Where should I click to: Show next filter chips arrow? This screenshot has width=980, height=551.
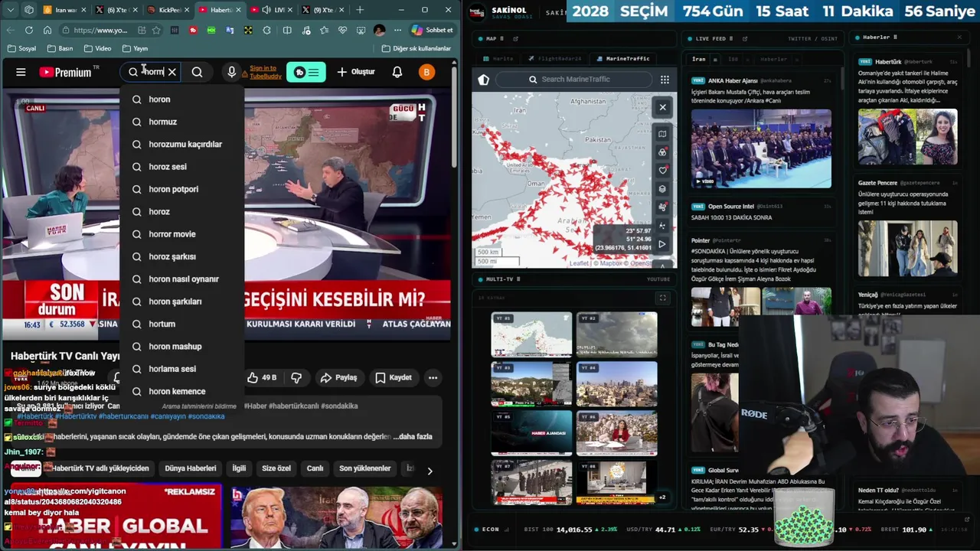[x=430, y=471]
